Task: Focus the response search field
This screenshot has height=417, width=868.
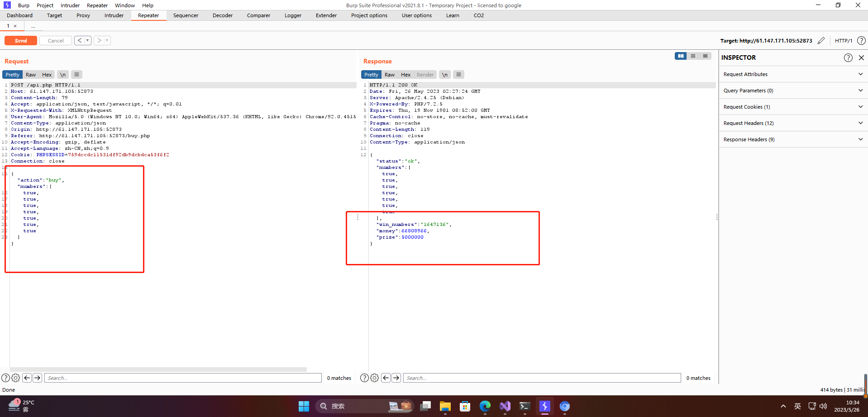Action: tap(542, 378)
